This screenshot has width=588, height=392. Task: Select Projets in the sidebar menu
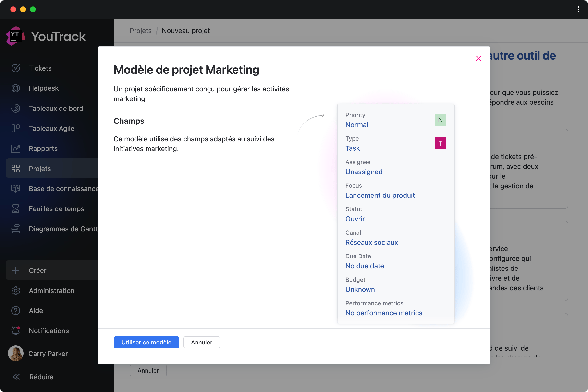pos(40,169)
